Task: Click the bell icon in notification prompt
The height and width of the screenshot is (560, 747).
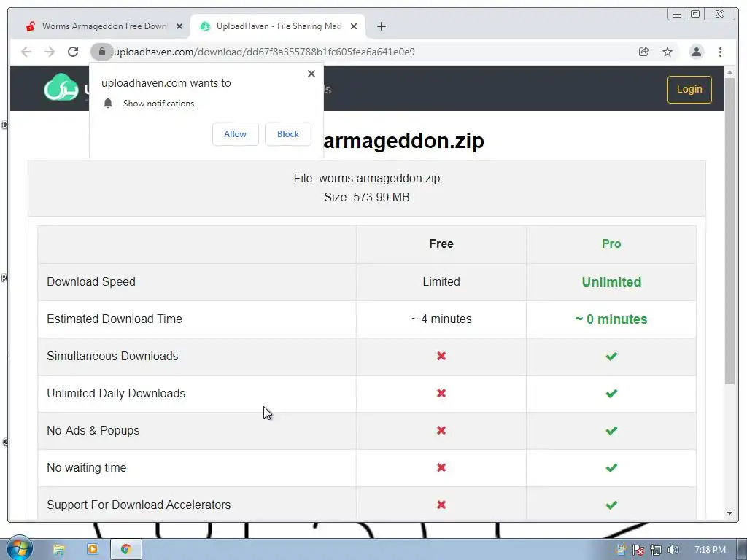Action: (x=108, y=104)
